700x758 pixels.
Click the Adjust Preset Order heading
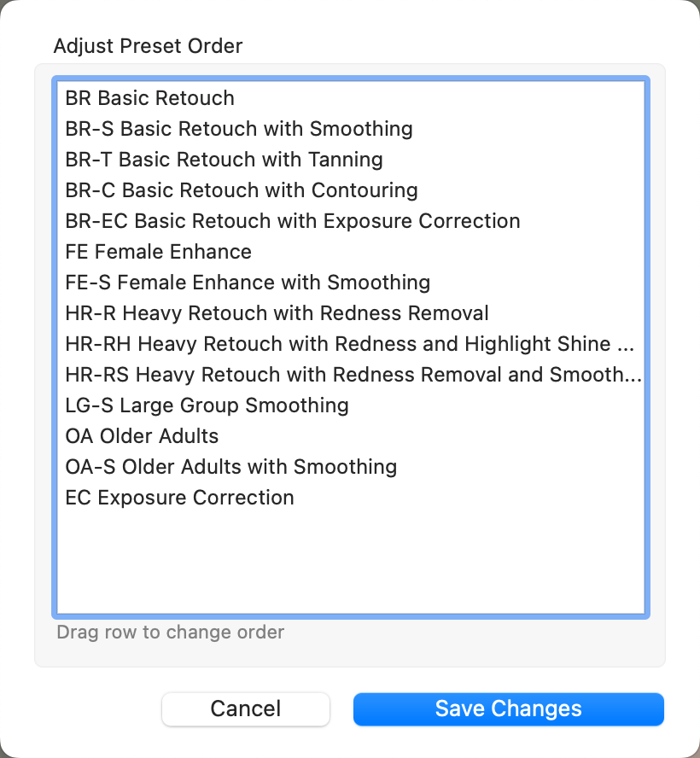click(x=148, y=46)
